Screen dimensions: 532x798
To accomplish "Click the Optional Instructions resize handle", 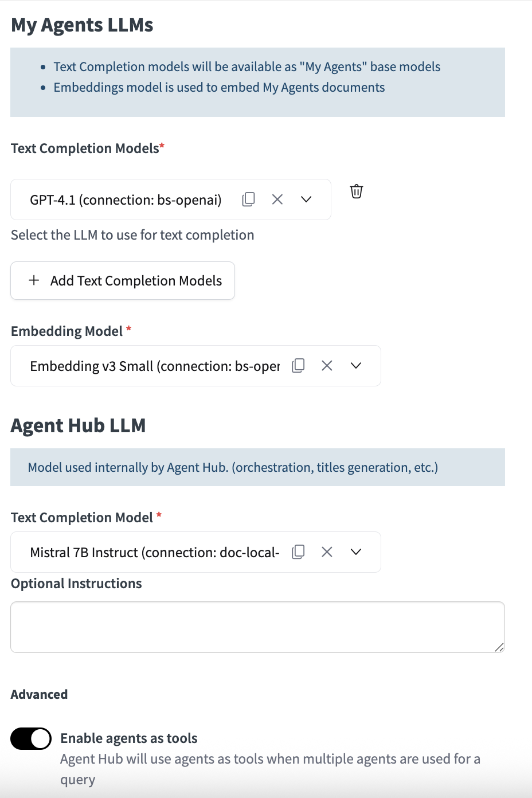I will [x=499, y=647].
